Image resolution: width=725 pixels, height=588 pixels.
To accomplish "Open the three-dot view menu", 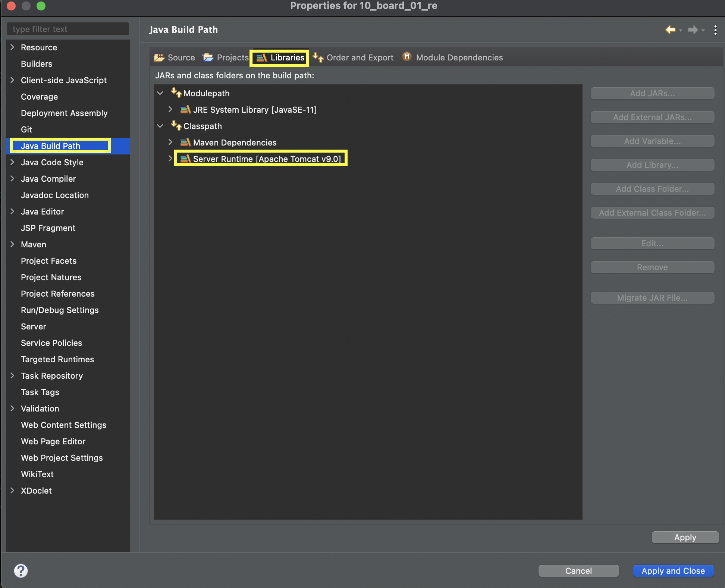I will click(x=715, y=30).
